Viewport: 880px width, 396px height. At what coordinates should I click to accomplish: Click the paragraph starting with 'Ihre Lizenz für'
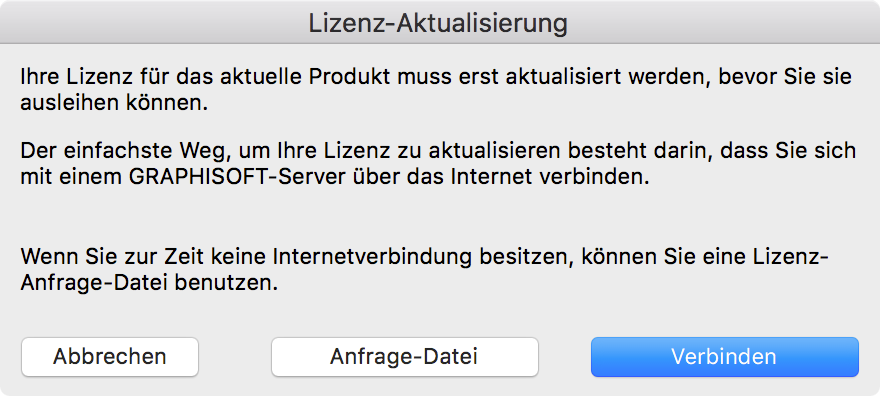(x=436, y=90)
